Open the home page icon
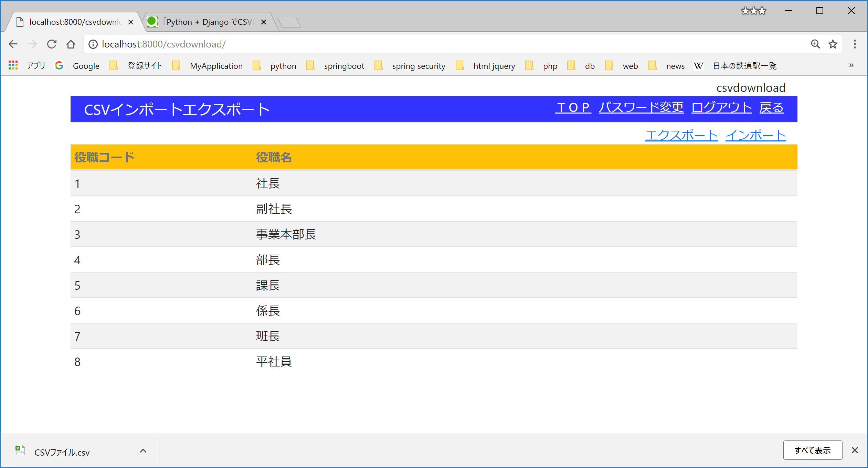868x468 pixels. [x=71, y=44]
